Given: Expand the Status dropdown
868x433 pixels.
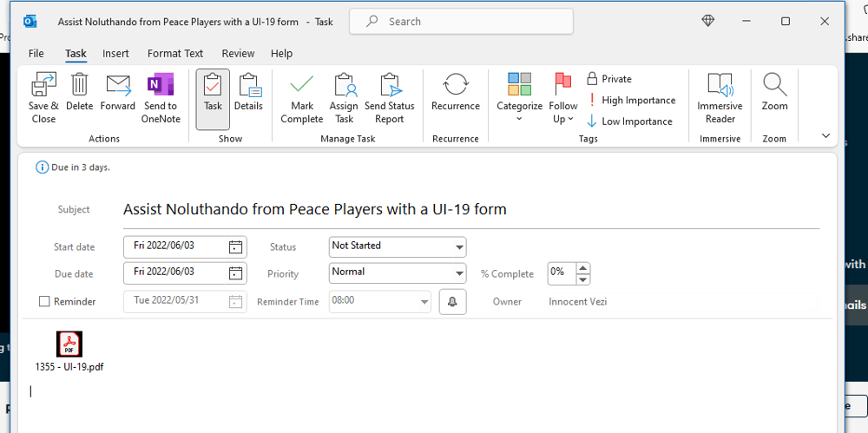Looking at the screenshot, I should pyautogui.click(x=459, y=247).
